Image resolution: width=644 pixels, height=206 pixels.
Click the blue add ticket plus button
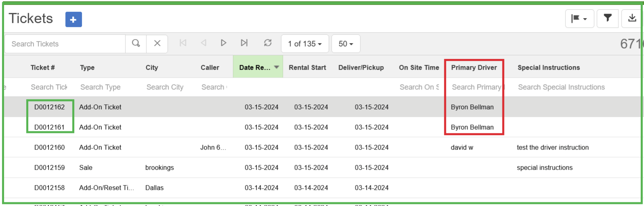73,19
